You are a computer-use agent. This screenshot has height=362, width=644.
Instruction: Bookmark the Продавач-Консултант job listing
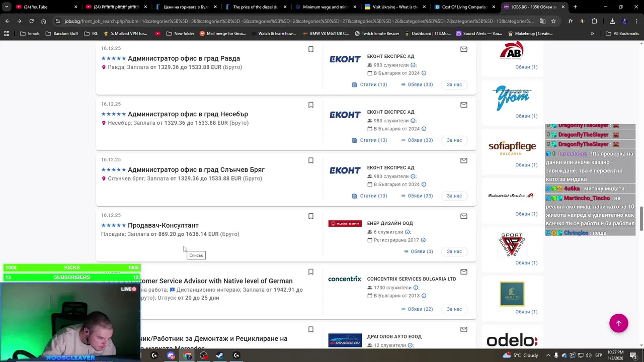point(311,216)
